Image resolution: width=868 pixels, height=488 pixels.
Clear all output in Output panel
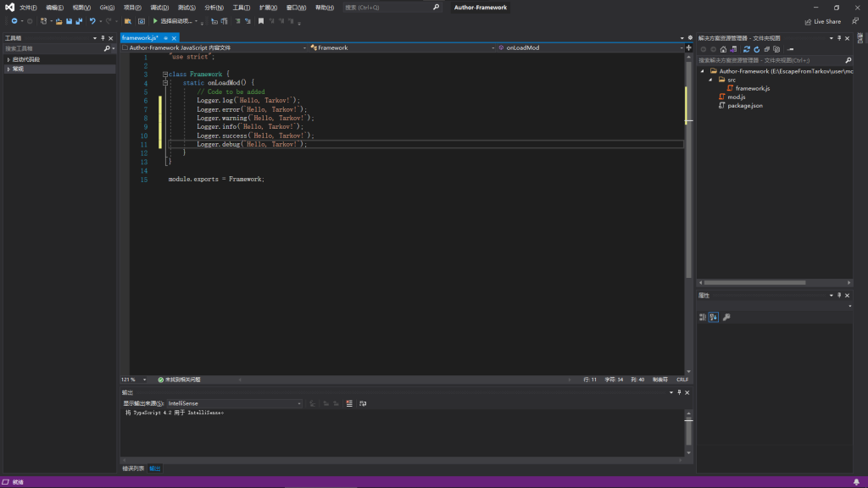(349, 403)
